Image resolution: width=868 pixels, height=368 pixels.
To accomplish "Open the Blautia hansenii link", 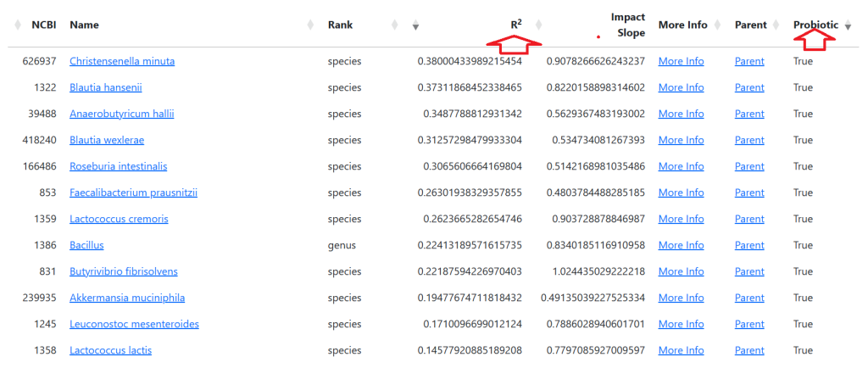I will [105, 87].
